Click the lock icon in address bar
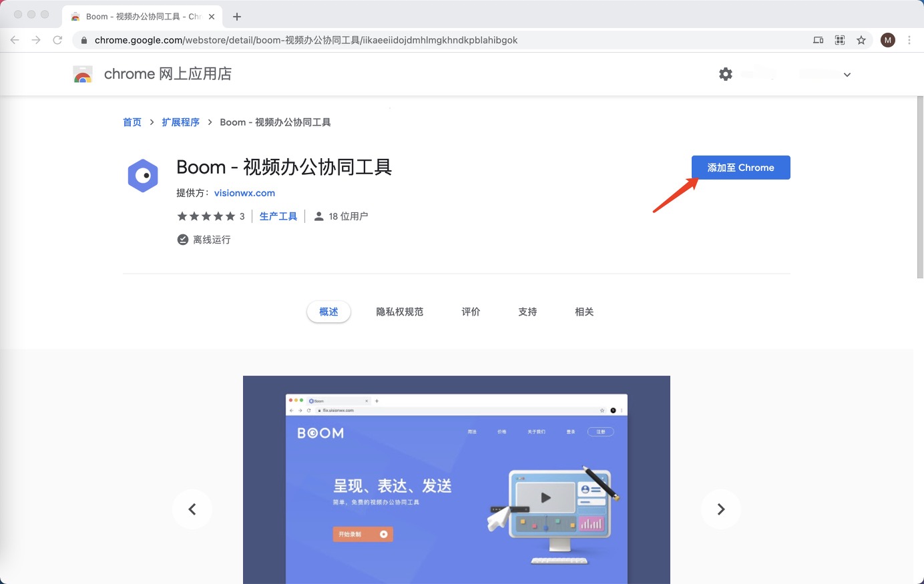This screenshot has height=584, width=924. coord(83,40)
